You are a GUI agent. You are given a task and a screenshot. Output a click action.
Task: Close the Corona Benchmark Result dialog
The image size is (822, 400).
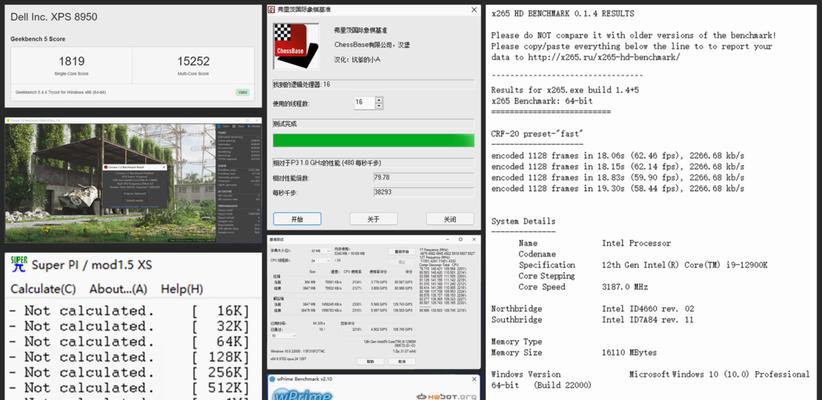(164, 167)
